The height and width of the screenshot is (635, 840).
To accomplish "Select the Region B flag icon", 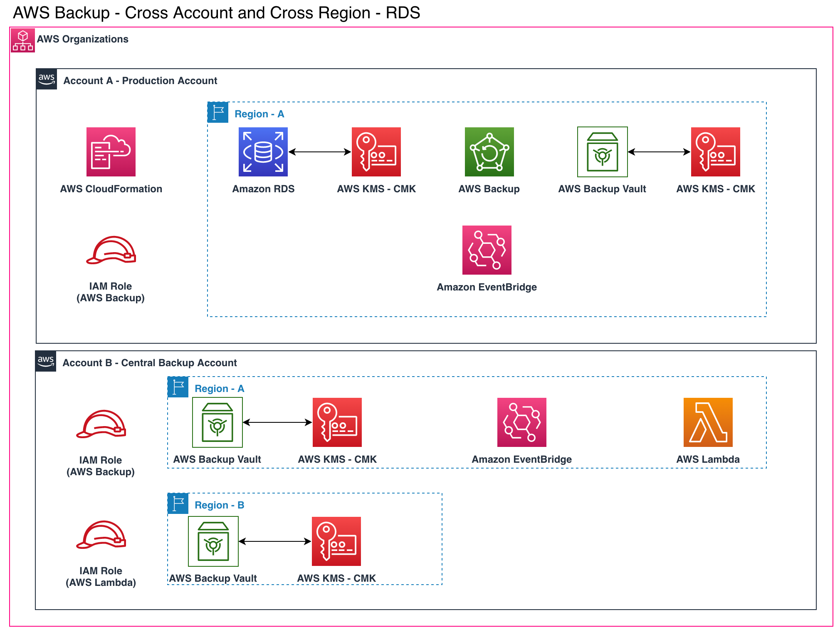I will [178, 504].
